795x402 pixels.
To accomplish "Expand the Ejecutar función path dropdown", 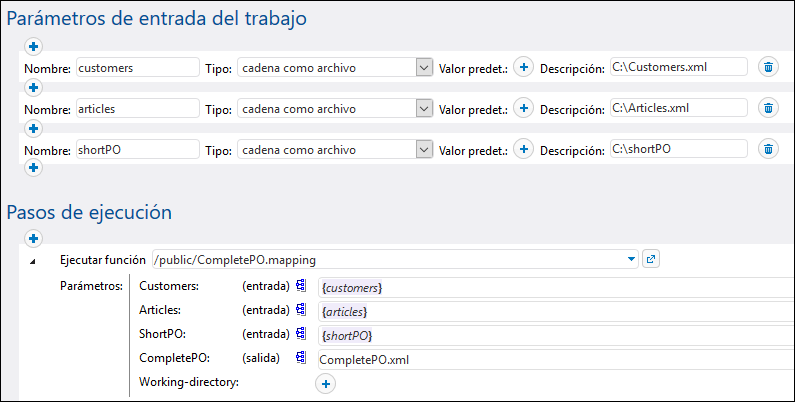I will (631, 260).
